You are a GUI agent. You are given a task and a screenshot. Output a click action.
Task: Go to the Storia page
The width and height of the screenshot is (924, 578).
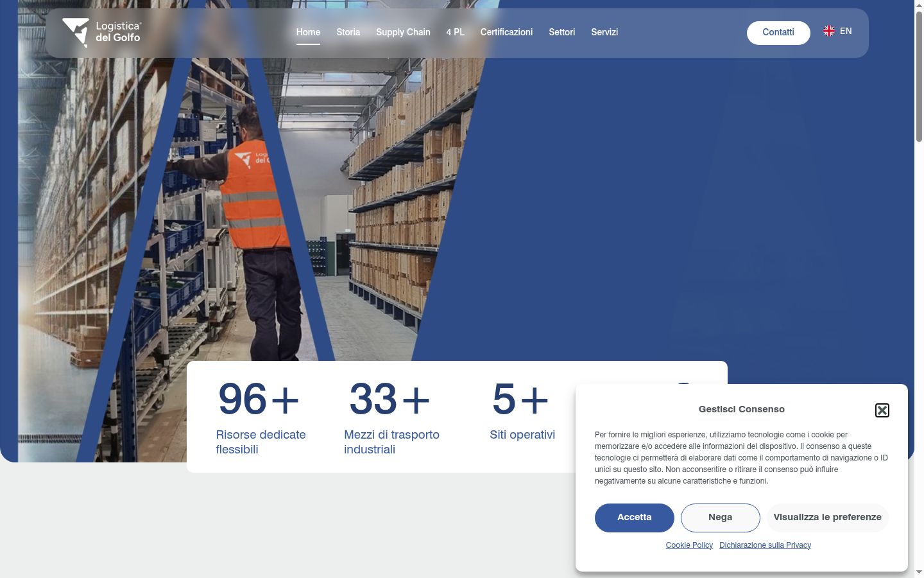348,32
